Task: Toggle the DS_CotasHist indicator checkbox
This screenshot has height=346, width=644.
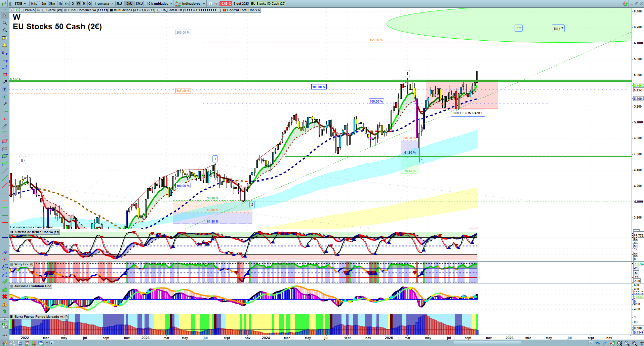Action: [x=159, y=10]
